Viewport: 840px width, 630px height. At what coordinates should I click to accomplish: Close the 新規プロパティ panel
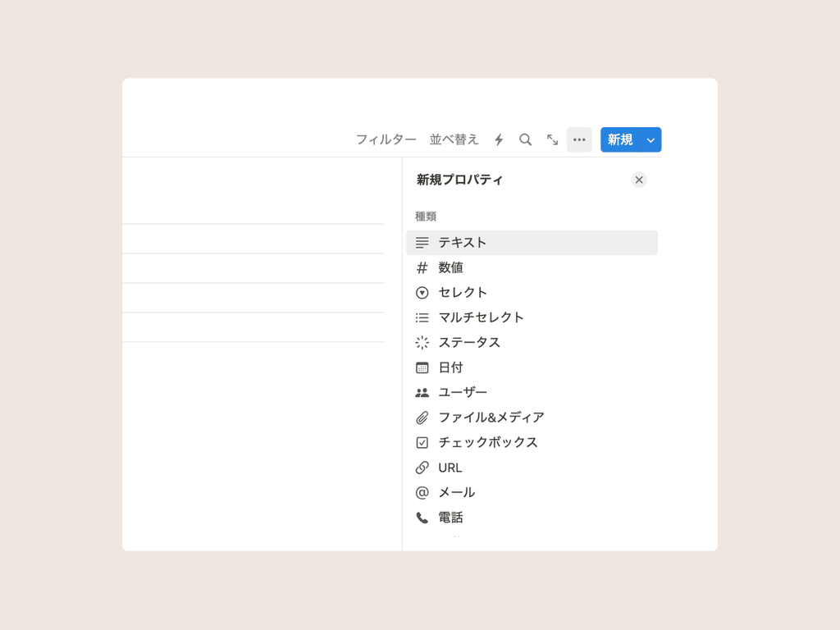[x=639, y=180]
